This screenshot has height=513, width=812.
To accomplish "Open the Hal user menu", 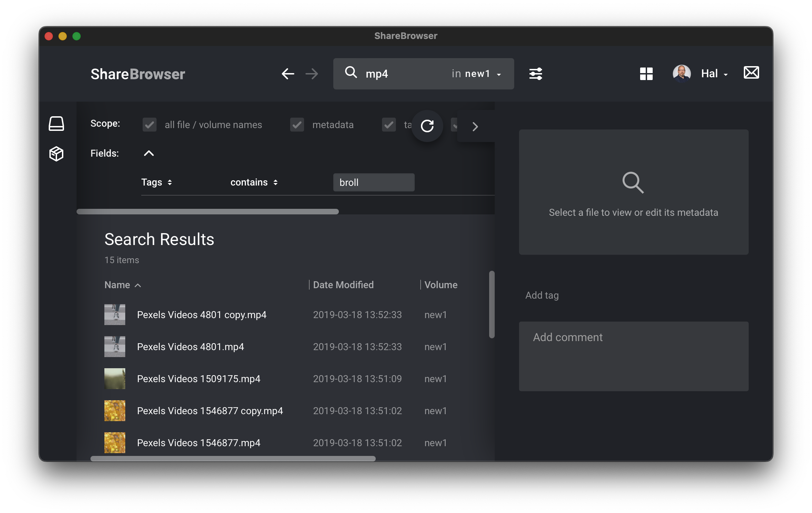I will click(x=714, y=74).
